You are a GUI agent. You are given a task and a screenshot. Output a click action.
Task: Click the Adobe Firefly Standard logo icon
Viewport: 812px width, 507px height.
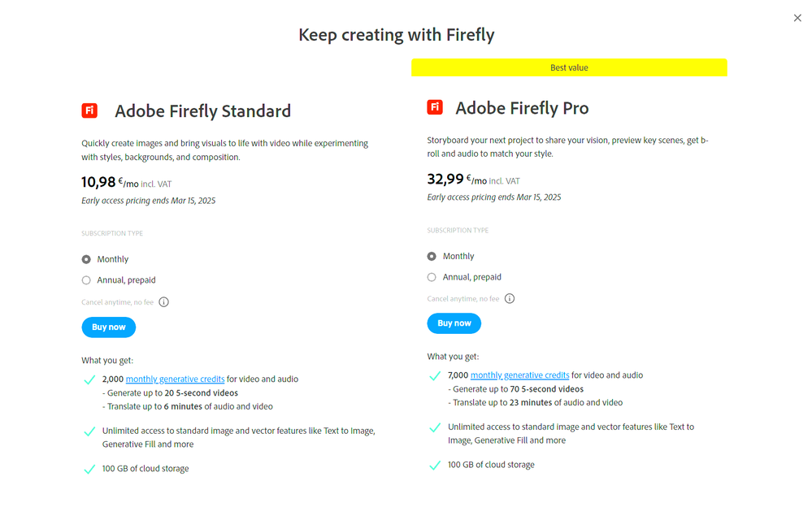[x=89, y=111]
